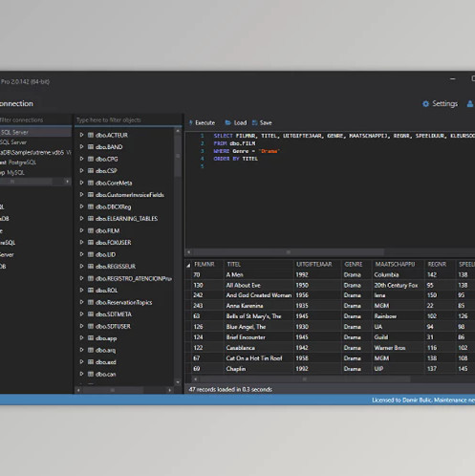Click the lightning Execute icon
475x476 pixels.
pyautogui.click(x=191, y=122)
